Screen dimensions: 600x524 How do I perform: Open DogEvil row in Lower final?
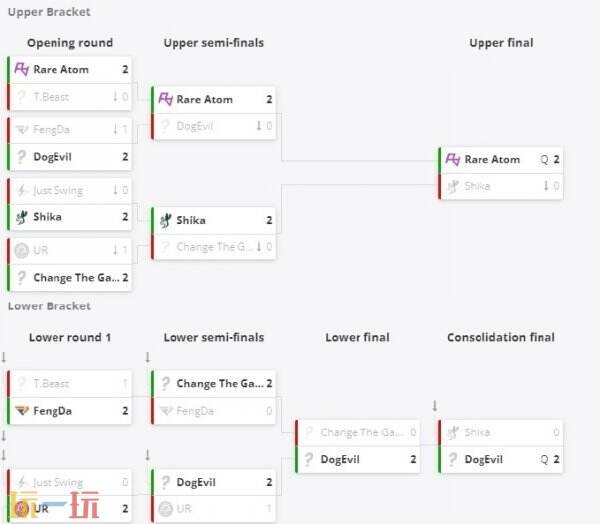[358, 459]
